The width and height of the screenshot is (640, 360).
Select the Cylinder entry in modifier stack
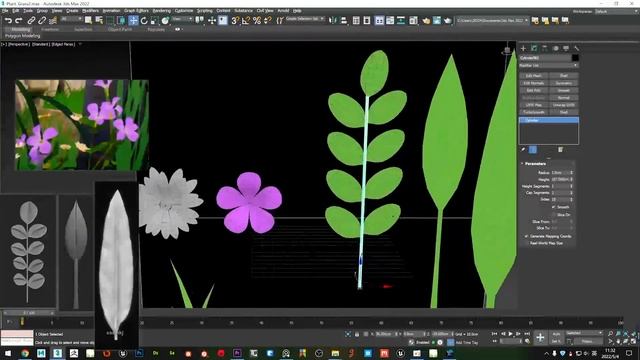549,120
